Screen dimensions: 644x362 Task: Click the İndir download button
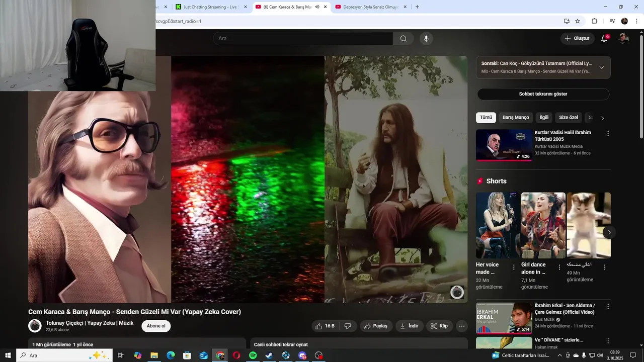coord(409,326)
